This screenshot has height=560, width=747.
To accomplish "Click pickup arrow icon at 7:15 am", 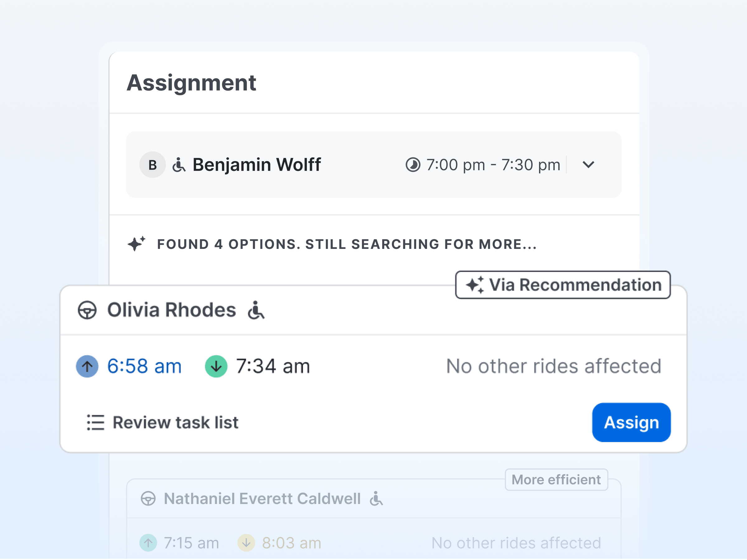I will click(x=148, y=543).
